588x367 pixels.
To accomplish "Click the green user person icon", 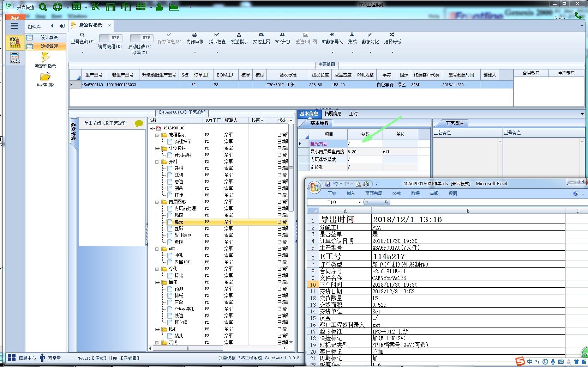I will (160, 7).
